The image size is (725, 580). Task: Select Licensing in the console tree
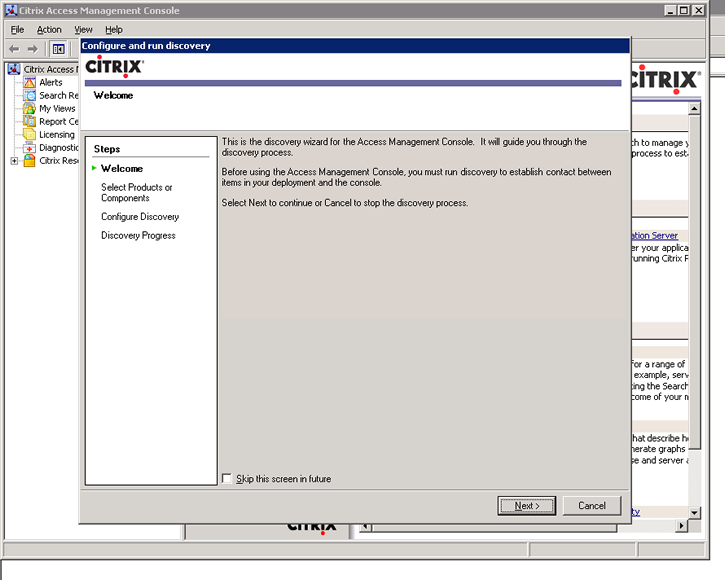pos(57,135)
